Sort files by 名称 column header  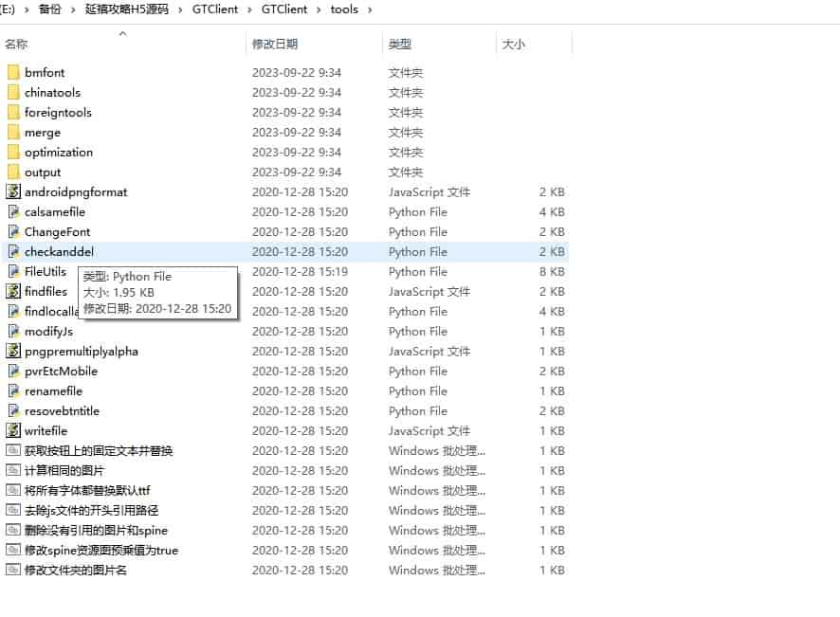click(16, 45)
